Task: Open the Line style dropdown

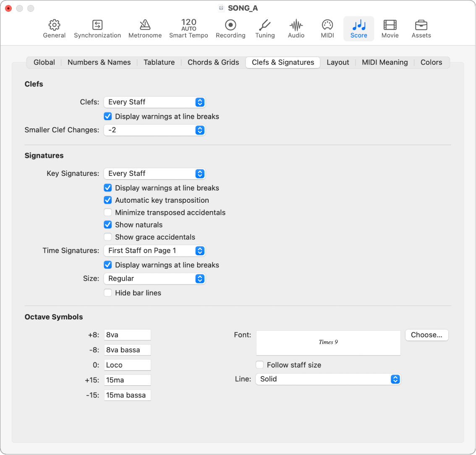Action: 328,379
